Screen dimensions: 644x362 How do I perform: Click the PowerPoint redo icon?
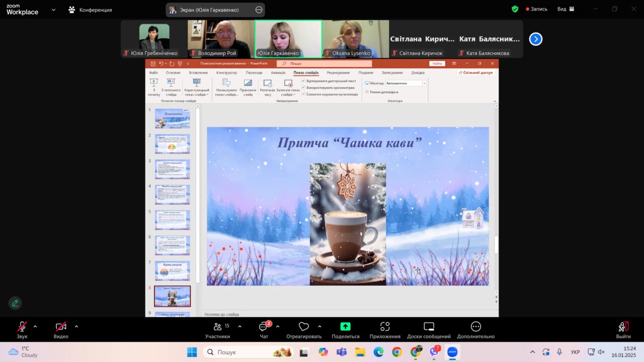coord(172,64)
